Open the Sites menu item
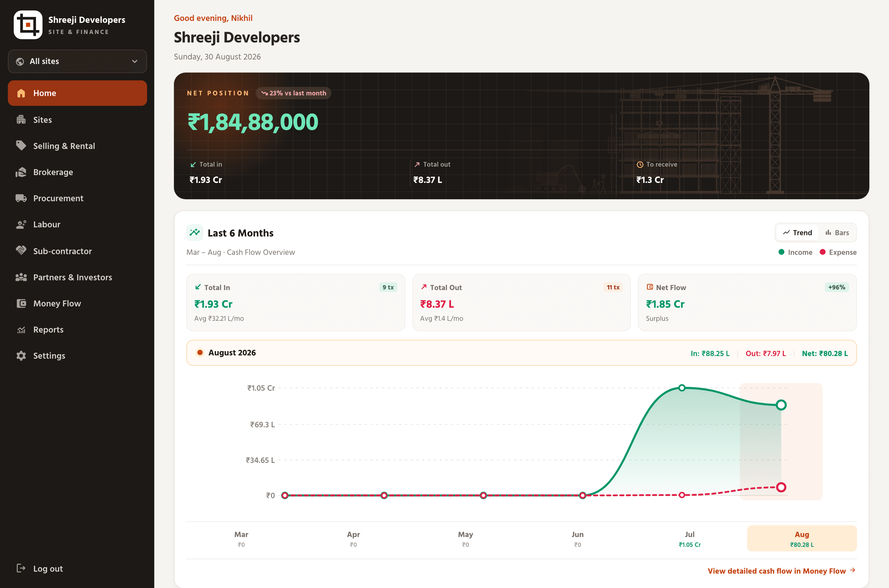 click(x=77, y=120)
